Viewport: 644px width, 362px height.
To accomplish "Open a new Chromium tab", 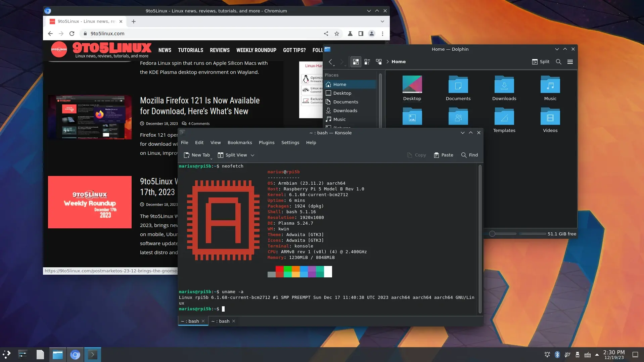I will pos(134,21).
